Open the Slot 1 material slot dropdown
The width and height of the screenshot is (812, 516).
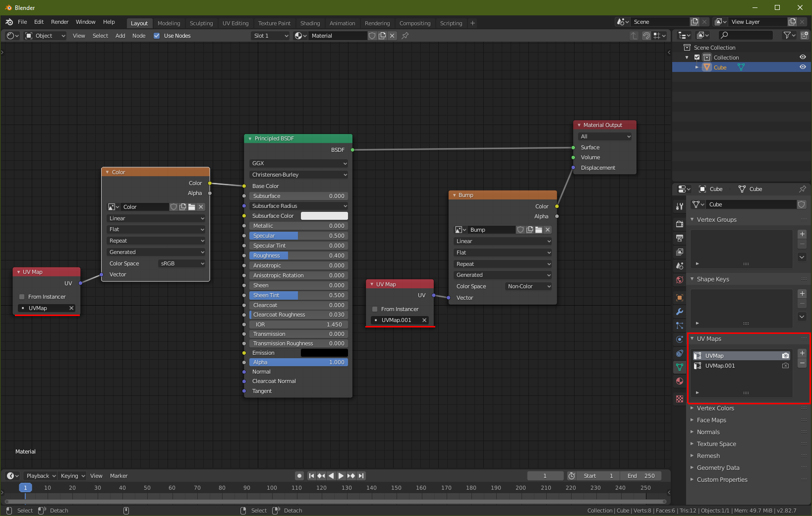pyautogui.click(x=270, y=36)
